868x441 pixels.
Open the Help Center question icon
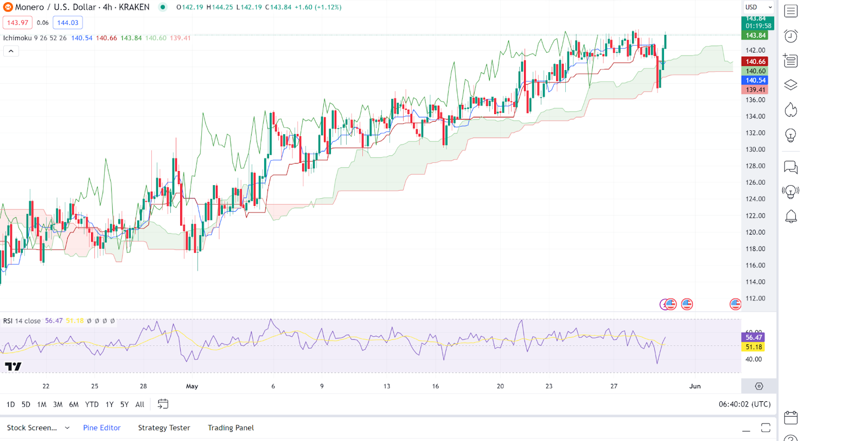pyautogui.click(x=791, y=438)
